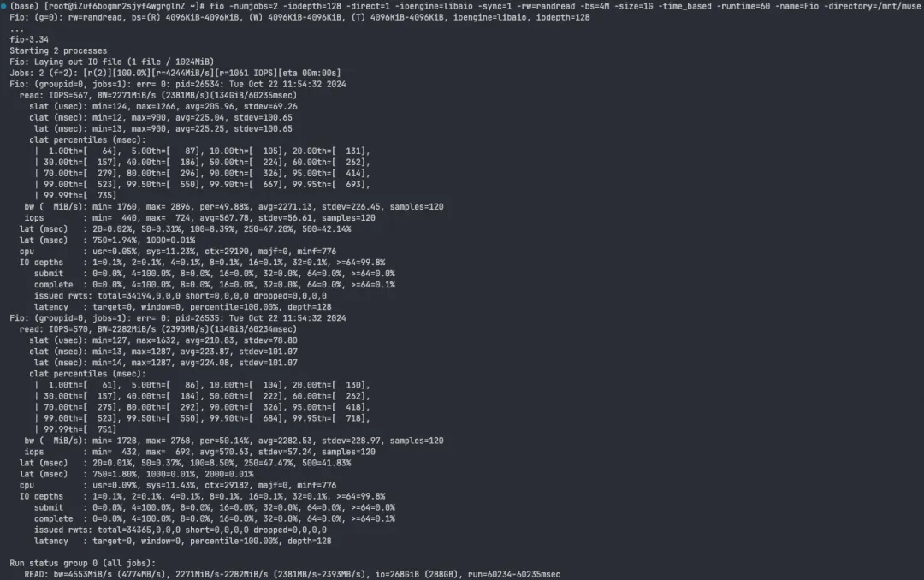Click the 99.99th=[ 751] percentile entry
Viewport: 924px width, 580px height.
(80, 429)
